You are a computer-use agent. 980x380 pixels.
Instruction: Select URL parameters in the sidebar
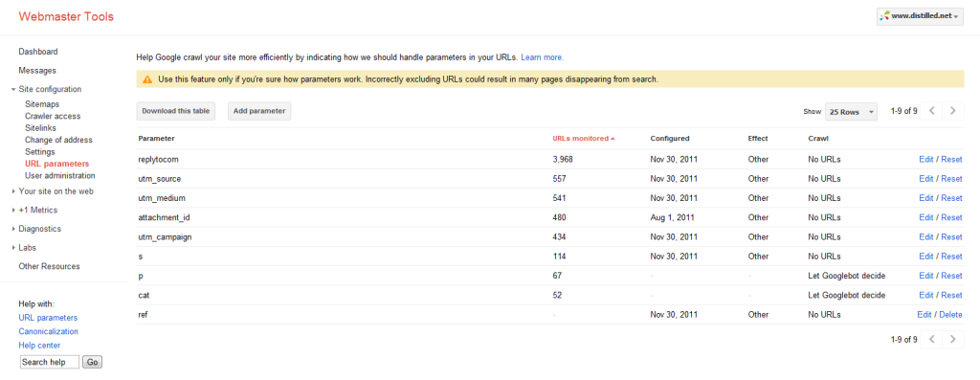point(56,164)
